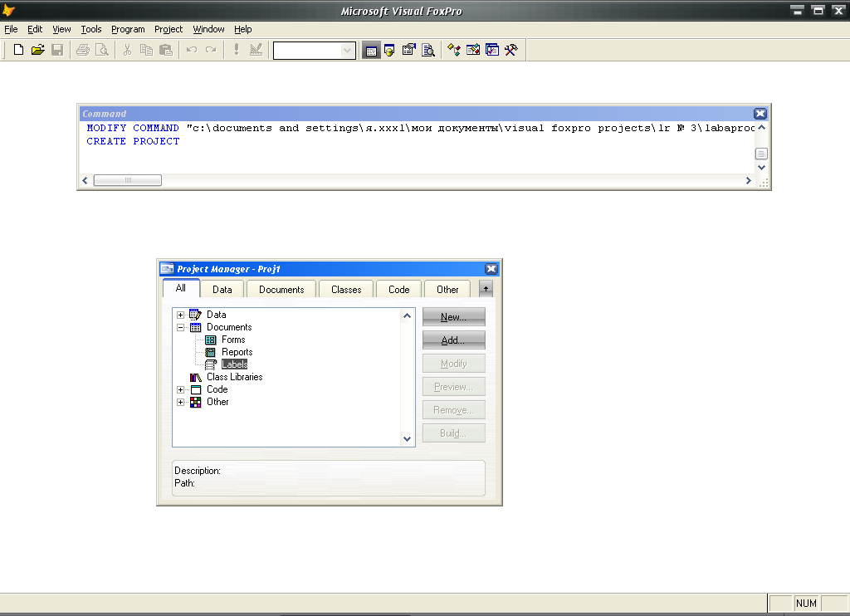Viewport: 850px width, 616px height.
Task: Collapse the Documents tree node
Action: click(180, 327)
